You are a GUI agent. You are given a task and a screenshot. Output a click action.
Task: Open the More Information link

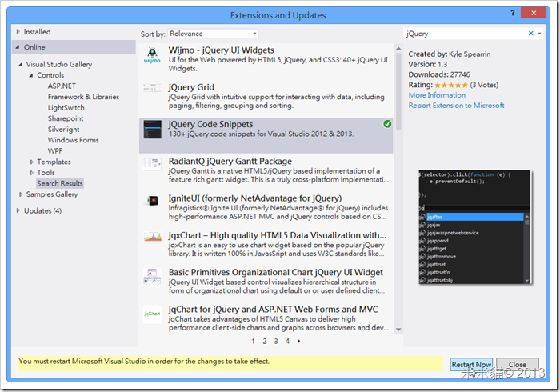(x=437, y=95)
